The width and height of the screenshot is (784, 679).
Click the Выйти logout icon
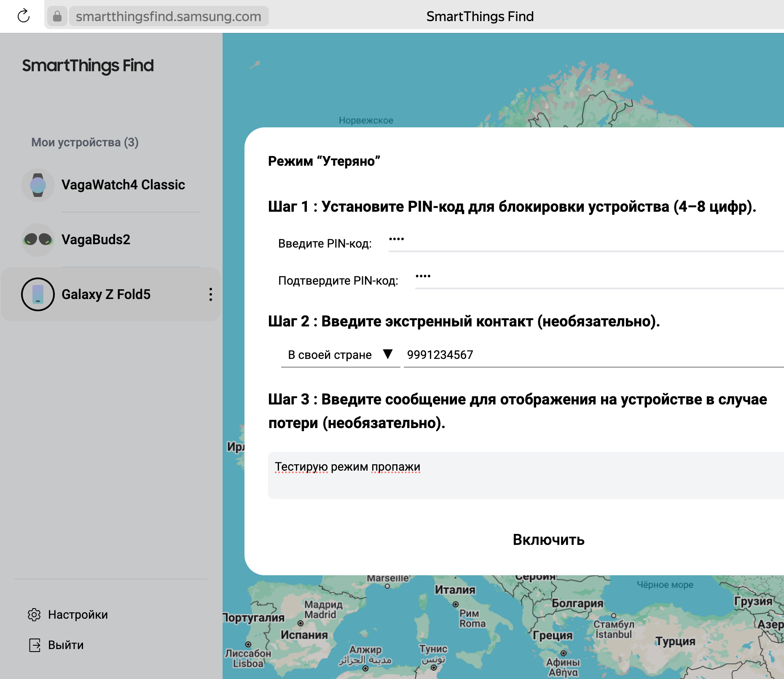point(35,645)
